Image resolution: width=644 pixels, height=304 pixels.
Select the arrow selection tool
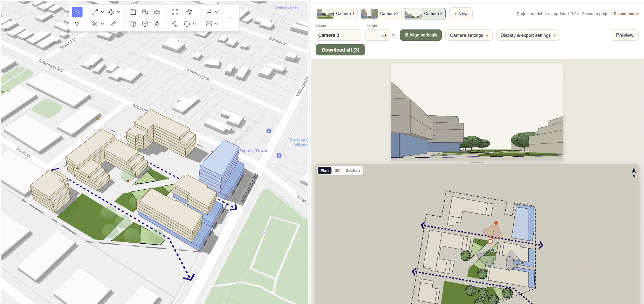tap(77, 12)
